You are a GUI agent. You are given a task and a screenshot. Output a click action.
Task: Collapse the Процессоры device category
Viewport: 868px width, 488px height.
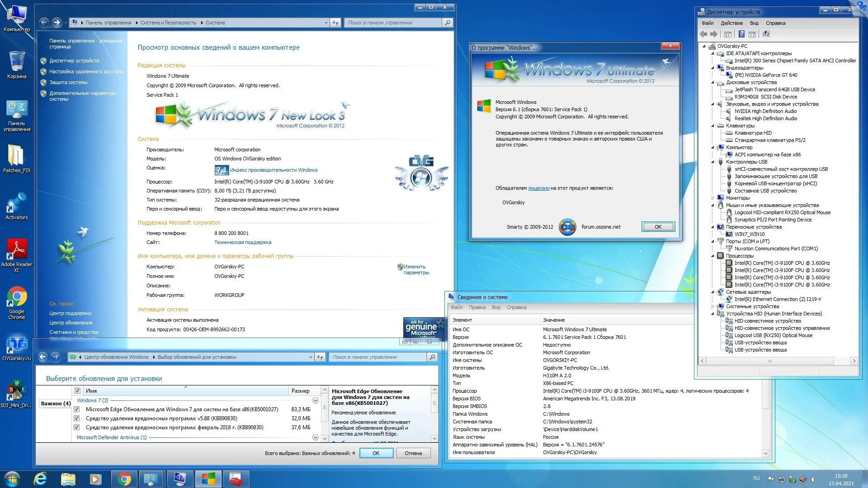pos(713,256)
